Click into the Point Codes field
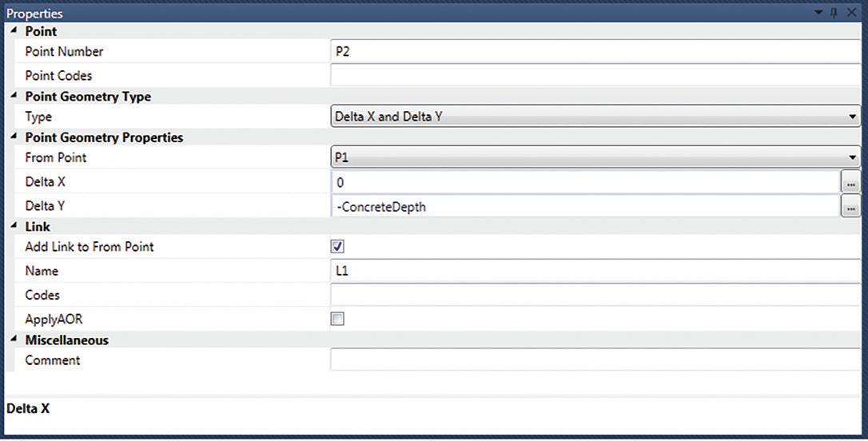This screenshot has height=441, width=868. click(595, 75)
